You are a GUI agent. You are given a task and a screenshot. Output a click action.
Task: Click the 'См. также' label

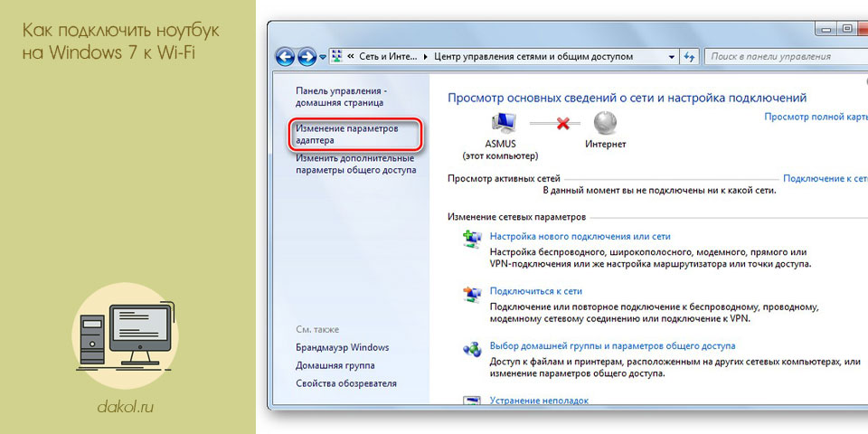click(317, 329)
